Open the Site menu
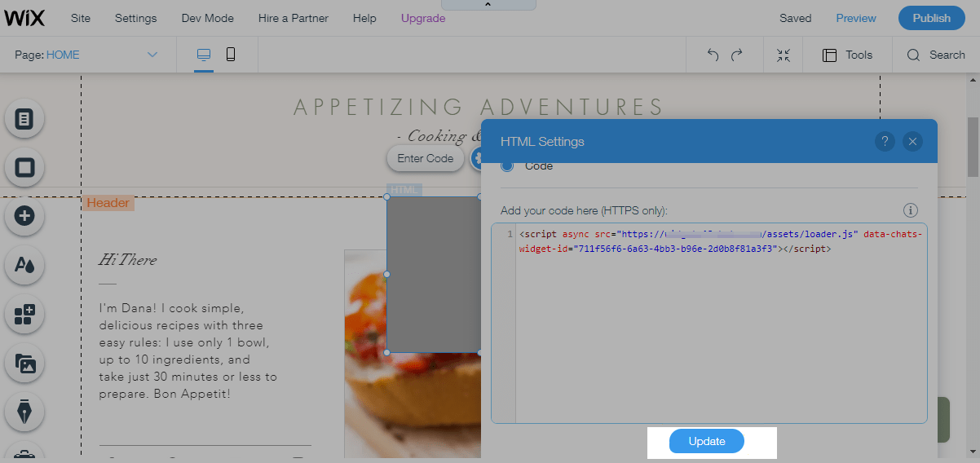The width and height of the screenshot is (980, 463). coord(81,18)
